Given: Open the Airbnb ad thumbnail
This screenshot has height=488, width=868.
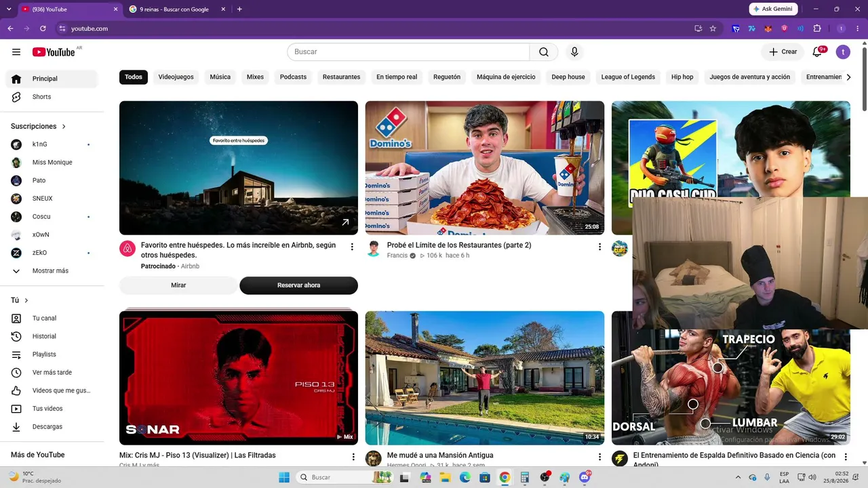Looking at the screenshot, I should [239, 168].
